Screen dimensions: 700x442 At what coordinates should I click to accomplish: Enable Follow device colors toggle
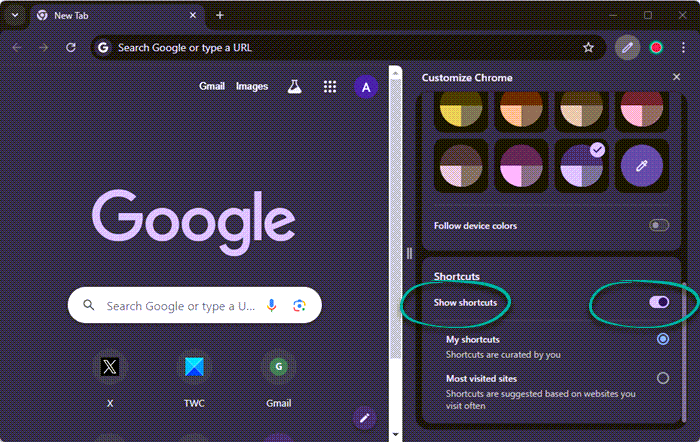point(659,226)
